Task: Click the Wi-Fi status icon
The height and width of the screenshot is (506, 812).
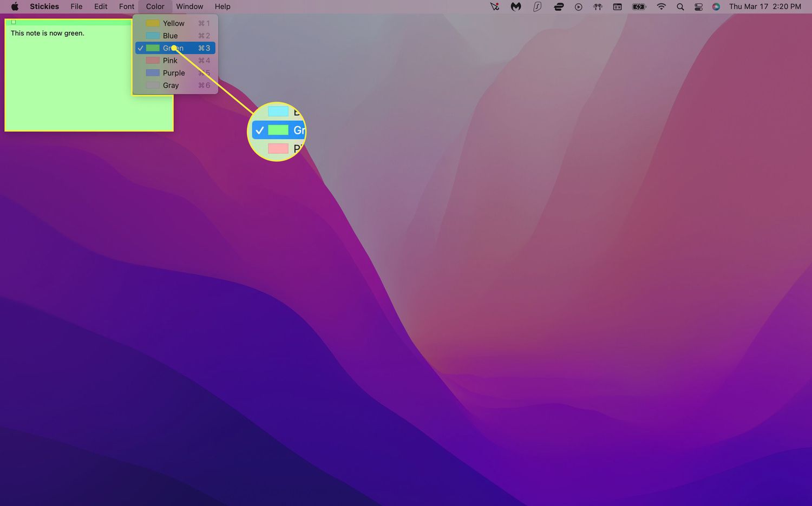Action: [x=661, y=6]
